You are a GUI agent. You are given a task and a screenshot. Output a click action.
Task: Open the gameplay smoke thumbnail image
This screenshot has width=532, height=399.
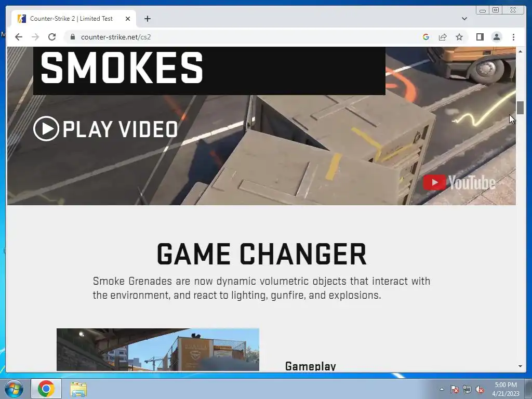click(158, 350)
